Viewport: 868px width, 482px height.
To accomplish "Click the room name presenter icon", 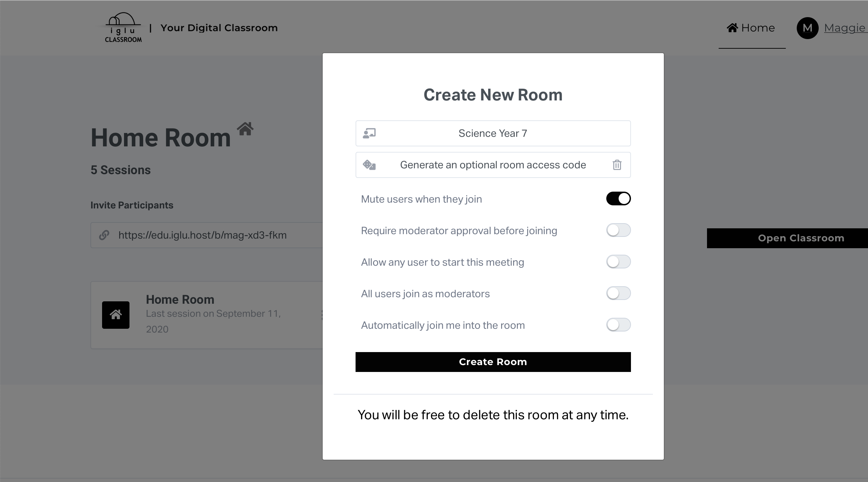I will click(x=369, y=133).
